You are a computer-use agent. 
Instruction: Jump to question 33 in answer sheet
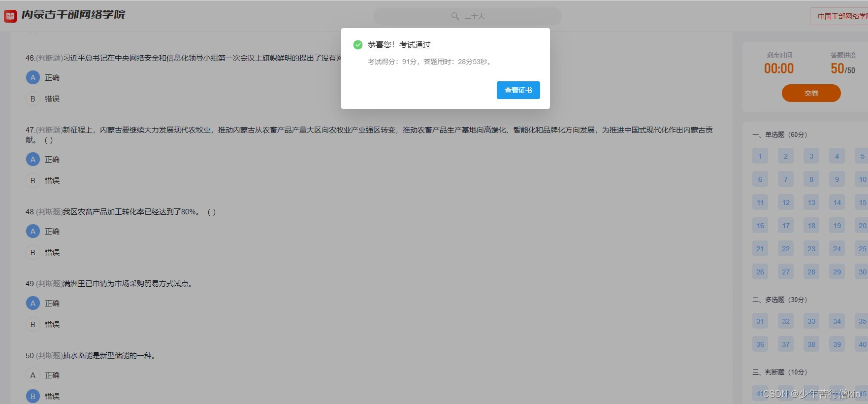click(811, 321)
